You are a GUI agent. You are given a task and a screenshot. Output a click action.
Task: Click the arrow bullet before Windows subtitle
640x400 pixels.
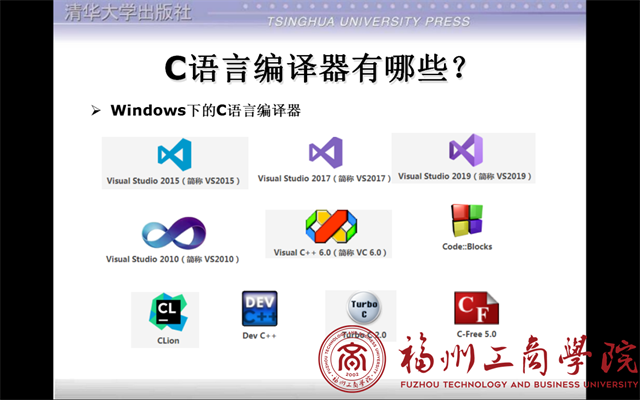(96, 110)
